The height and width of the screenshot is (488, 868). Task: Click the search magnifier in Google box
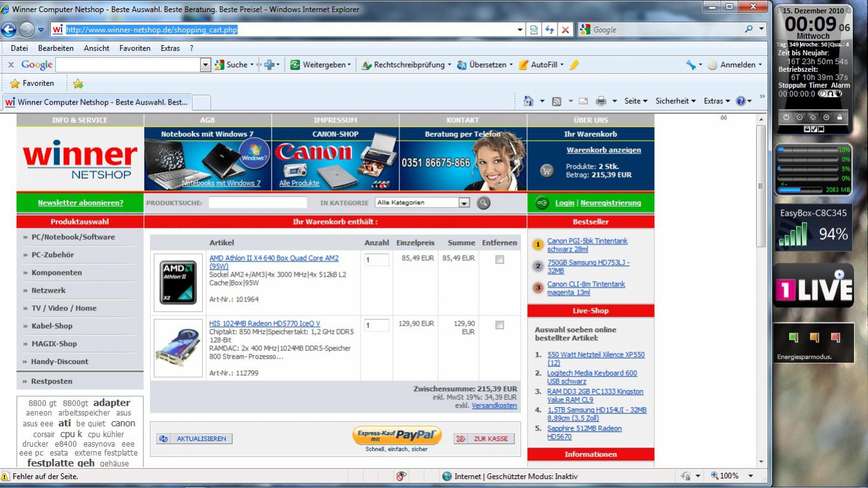coord(748,29)
